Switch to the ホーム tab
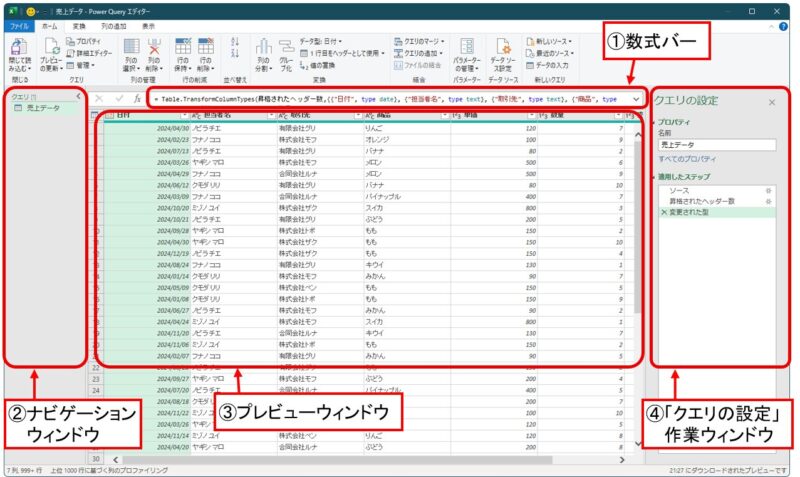 [x=49, y=26]
